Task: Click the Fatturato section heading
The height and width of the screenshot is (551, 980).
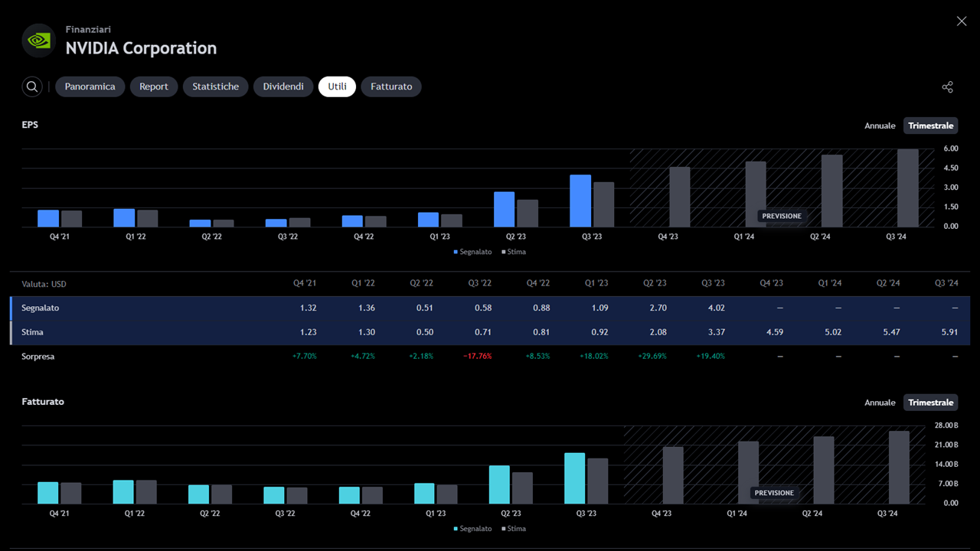Action: tap(43, 402)
